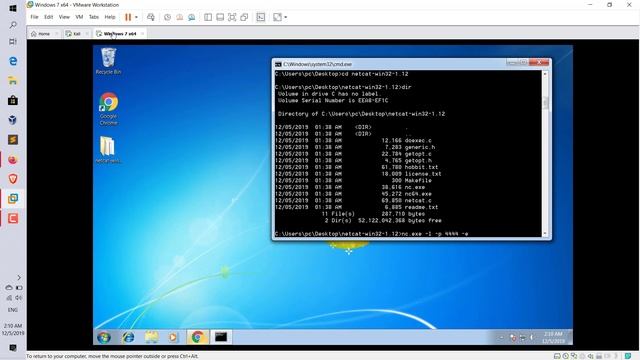Switch to Unity mode icon

pyautogui.click(x=244, y=17)
